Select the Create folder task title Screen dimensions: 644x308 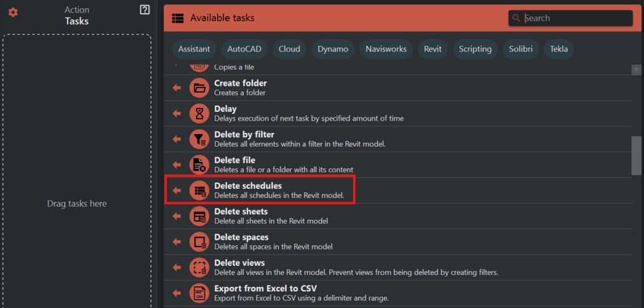point(240,83)
